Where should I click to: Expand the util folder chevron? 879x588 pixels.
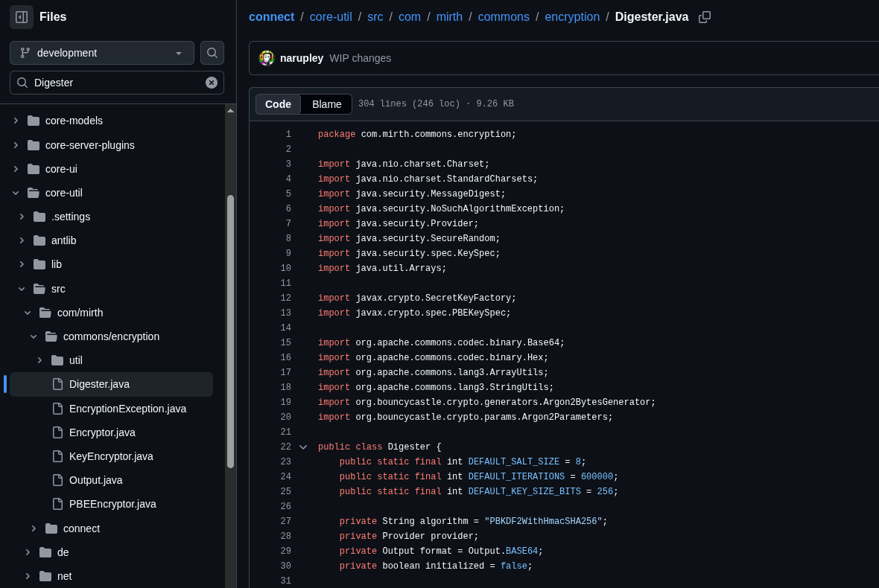(39, 360)
